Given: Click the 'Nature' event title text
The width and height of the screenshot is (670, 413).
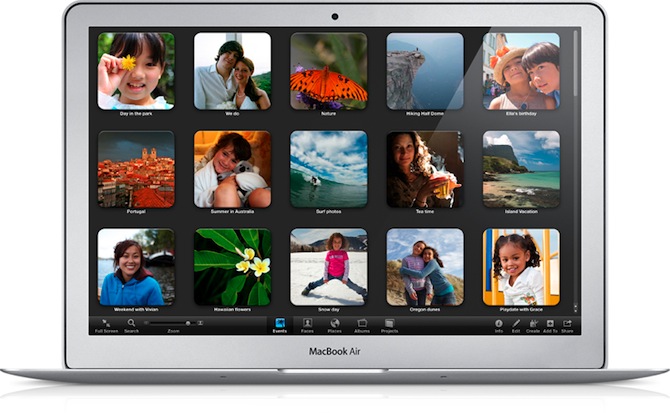Looking at the screenshot, I should click(x=329, y=114).
